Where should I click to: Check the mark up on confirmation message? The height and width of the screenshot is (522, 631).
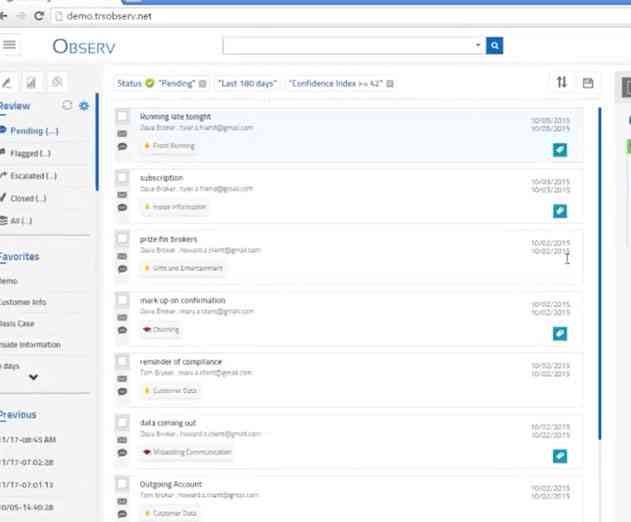pos(122,300)
